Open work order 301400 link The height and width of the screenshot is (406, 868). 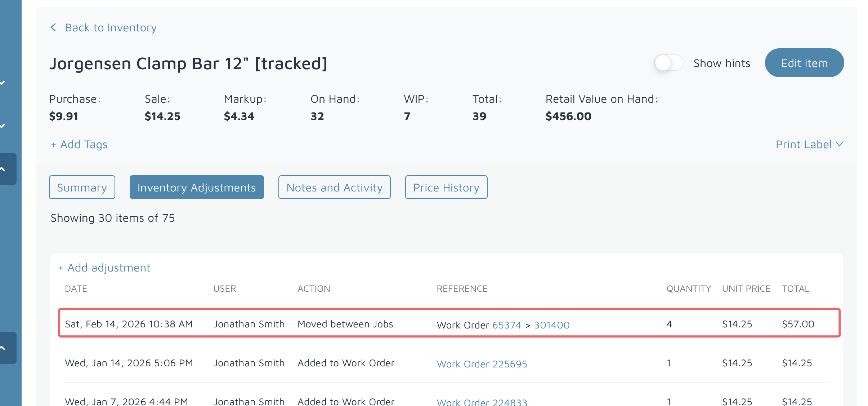pyautogui.click(x=551, y=325)
